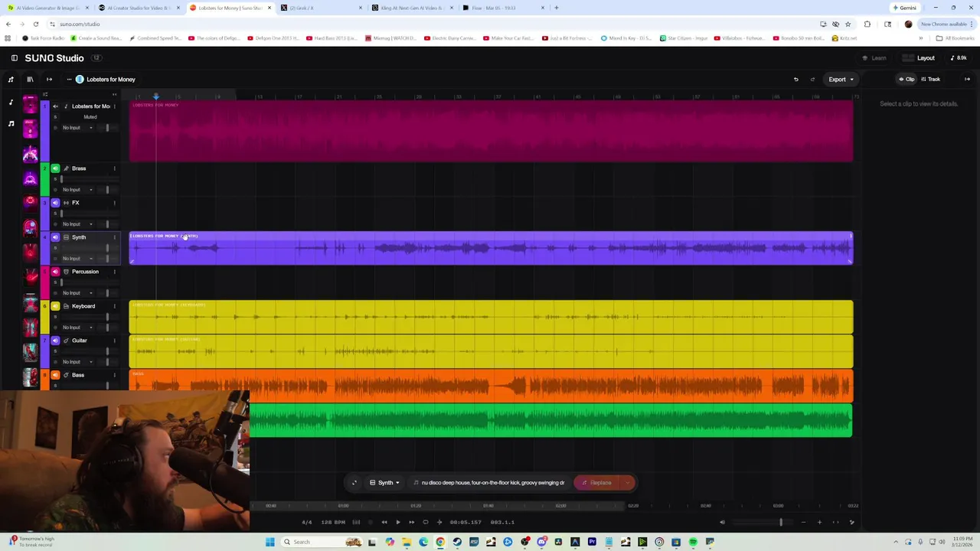This screenshot has height=551, width=980.
Task: Mute the Guitar track
Action: pyautogui.click(x=55, y=341)
